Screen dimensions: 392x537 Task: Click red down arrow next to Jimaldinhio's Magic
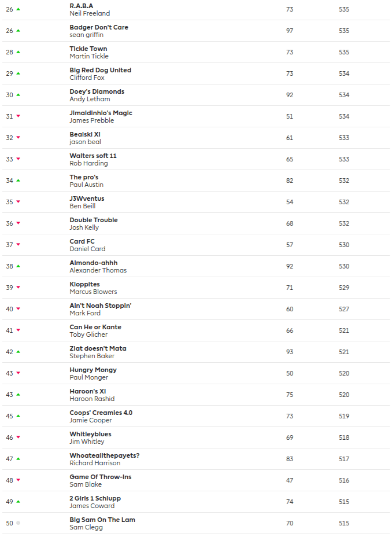[19, 116]
